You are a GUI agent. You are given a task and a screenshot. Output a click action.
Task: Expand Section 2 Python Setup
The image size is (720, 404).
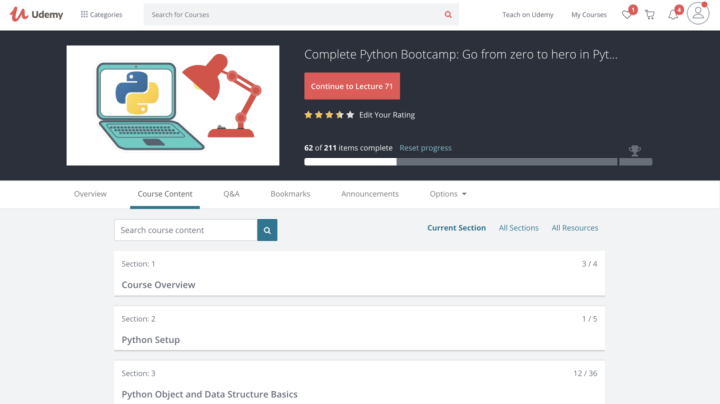click(x=359, y=329)
